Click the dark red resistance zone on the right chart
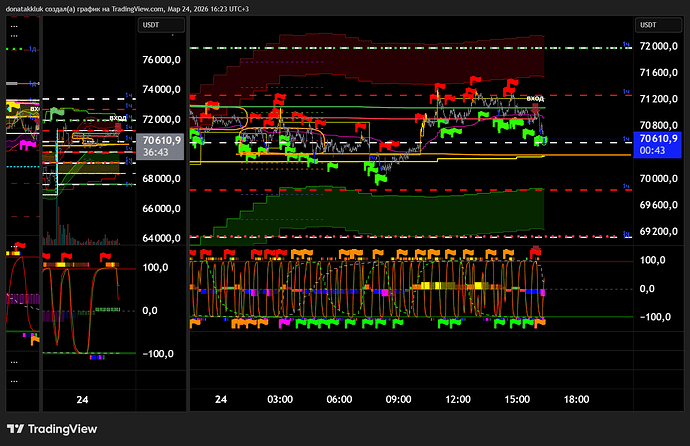This screenshot has height=446, width=690. tap(400, 55)
